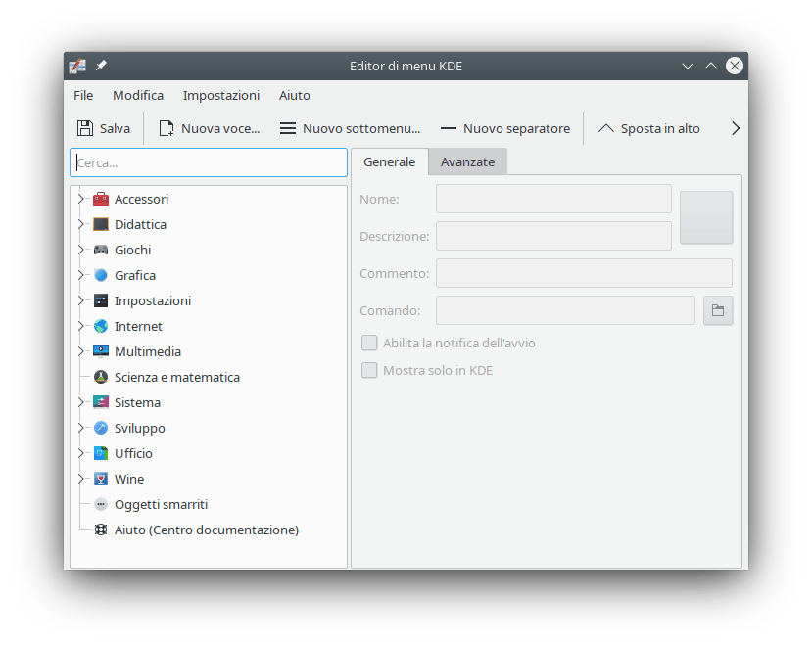Click the pin icon in title bar
The width and height of the screenshot is (812, 645).
pyautogui.click(x=101, y=66)
